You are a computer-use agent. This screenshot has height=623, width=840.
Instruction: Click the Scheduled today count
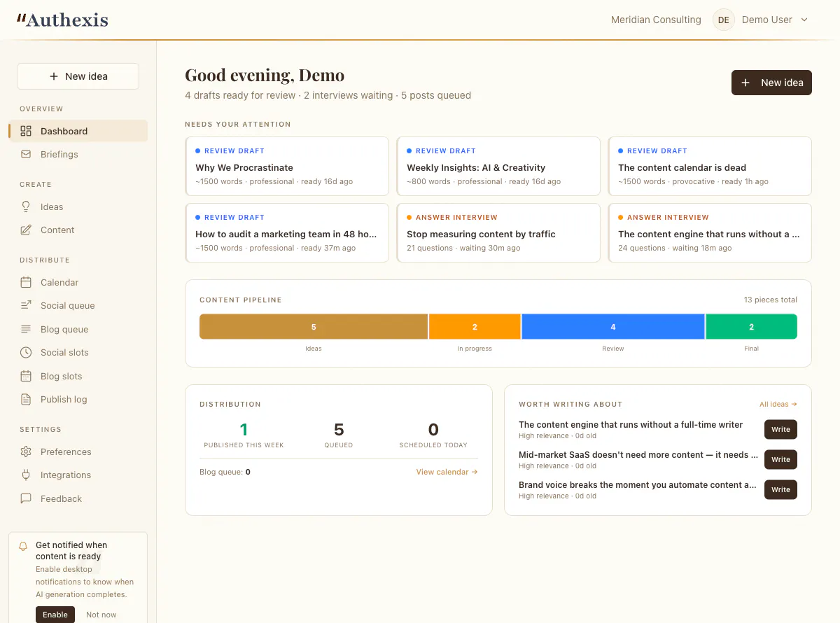pos(433,429)
